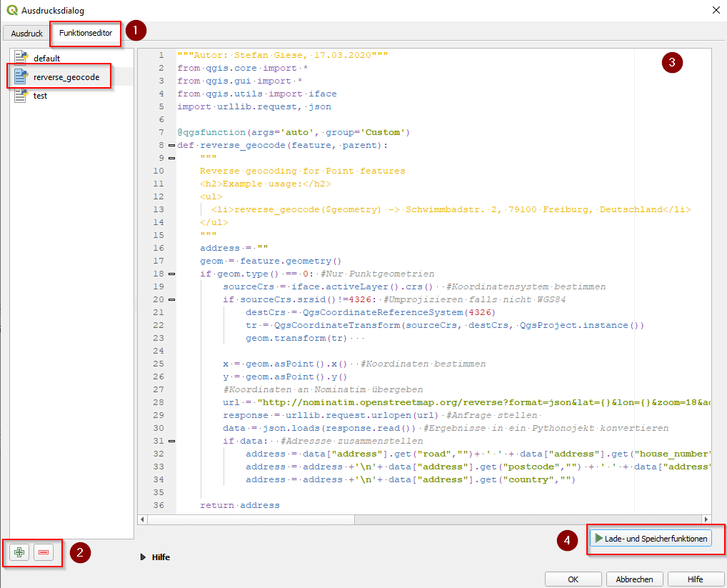Select the test file in list
The height and width of the screenshot is (588, 727).
[41, 95]
